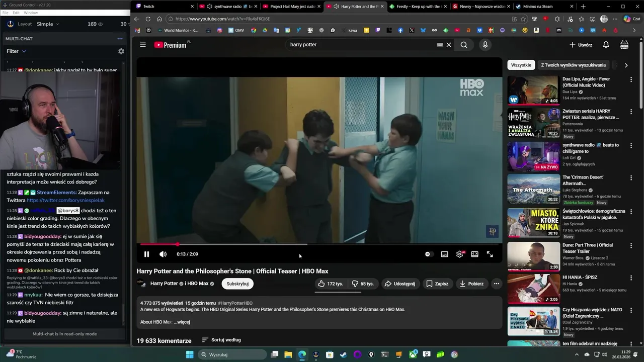644x362 pixels.
Task: Open Window menu in Ground Control
Action: tap(31, 13)
